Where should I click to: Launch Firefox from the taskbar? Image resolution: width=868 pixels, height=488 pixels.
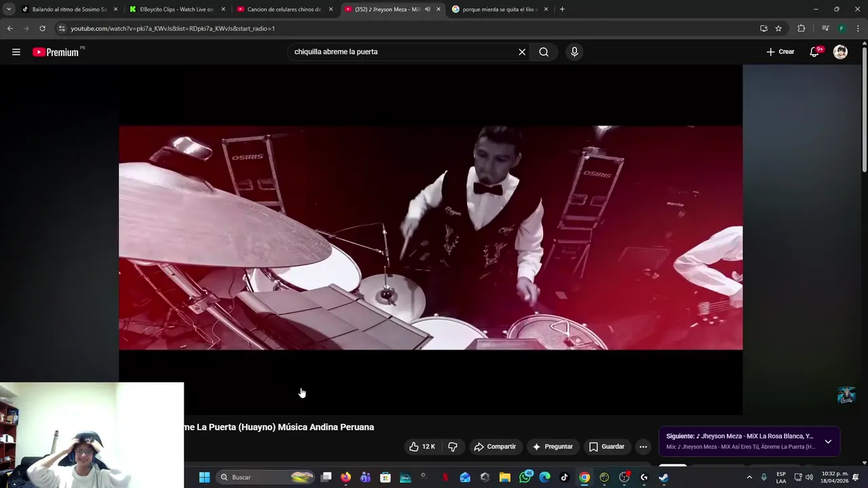click(x=346, y=477)
